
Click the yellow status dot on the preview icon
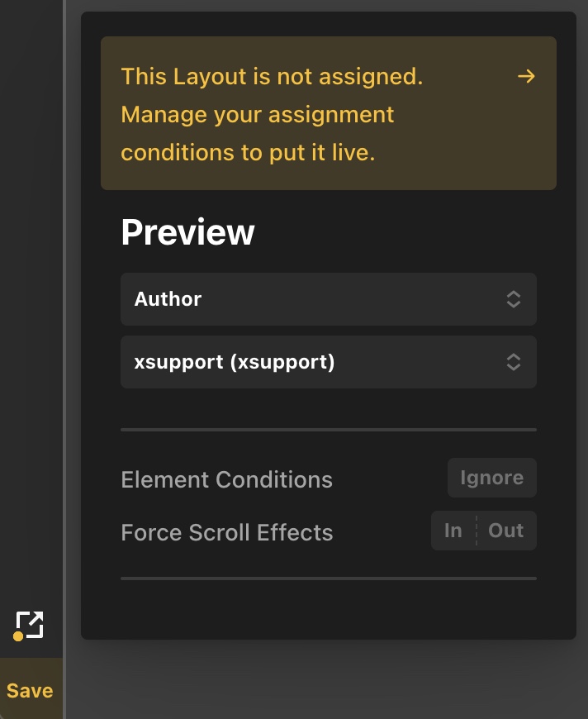[18, 636]
